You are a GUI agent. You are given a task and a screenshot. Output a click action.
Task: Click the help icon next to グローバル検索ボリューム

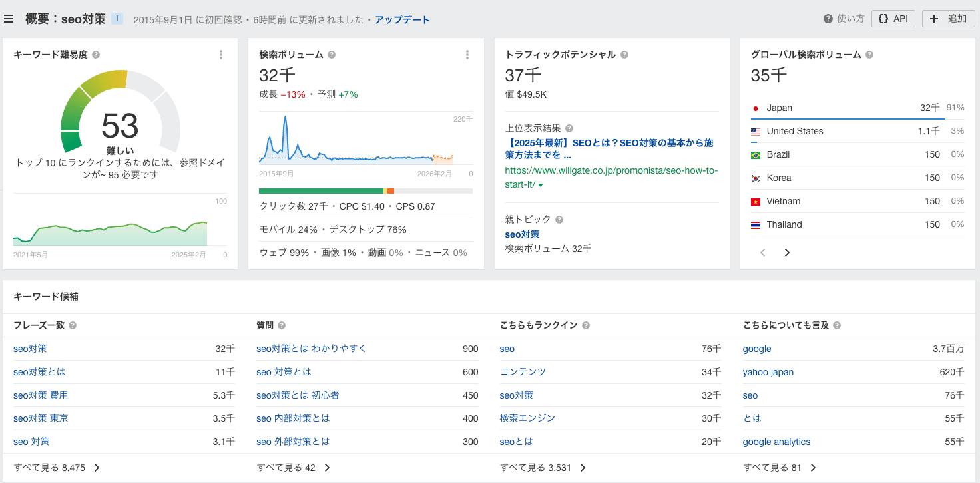[x=869, y=54]
